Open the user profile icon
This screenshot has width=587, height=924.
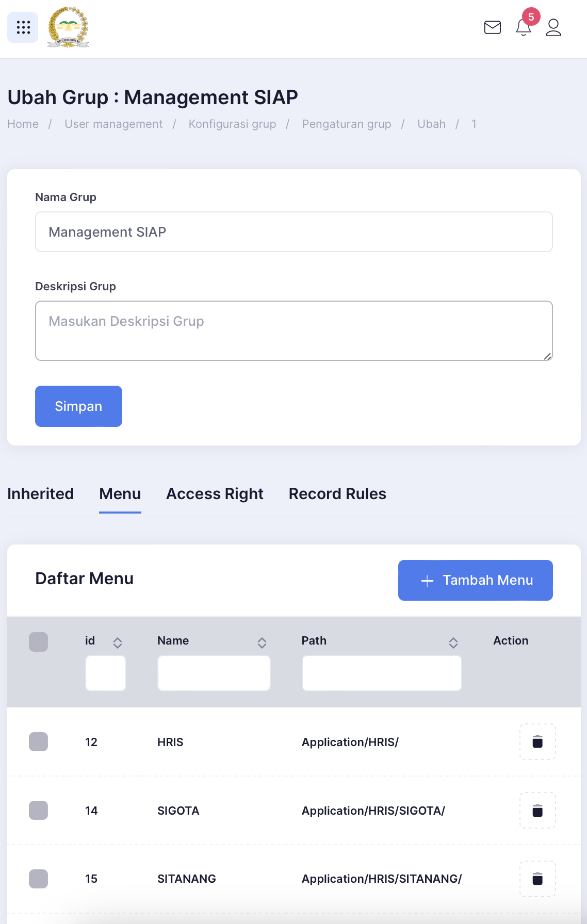[553, 27]
